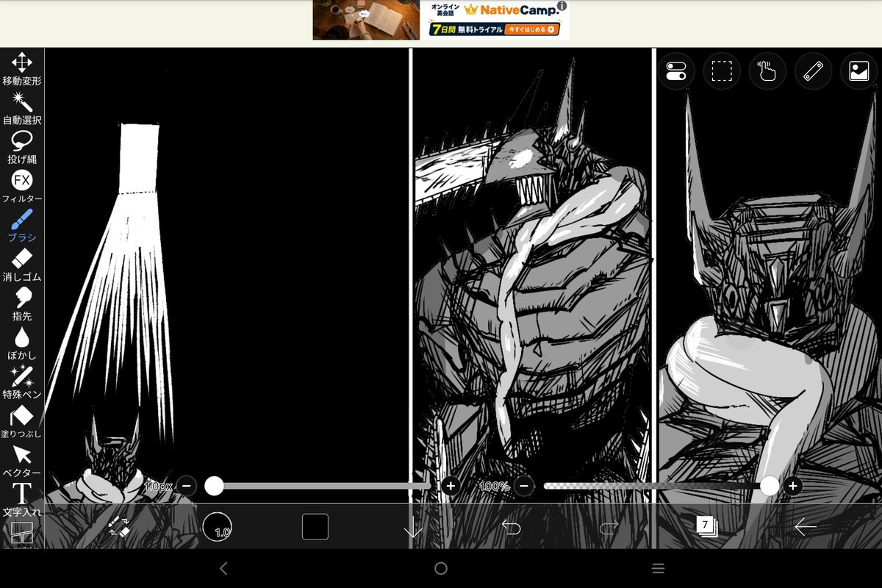Open the canvas material image tool
This screenshot has width=882, height=588.
(x=858, y=71)
